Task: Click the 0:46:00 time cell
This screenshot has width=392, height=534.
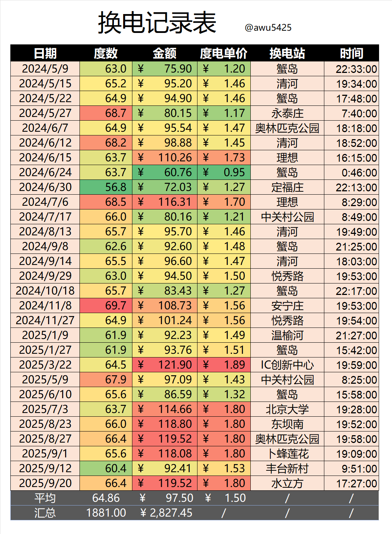Action: click(351, 172)
